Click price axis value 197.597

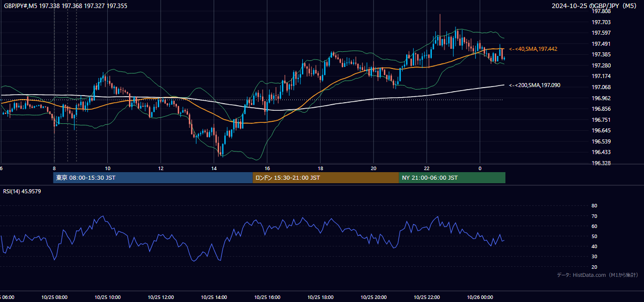pyautogui.click(x=601, y=33)
